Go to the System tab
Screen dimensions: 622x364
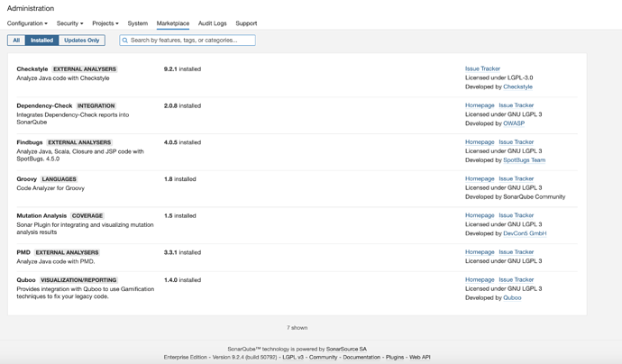click(138, 23)
